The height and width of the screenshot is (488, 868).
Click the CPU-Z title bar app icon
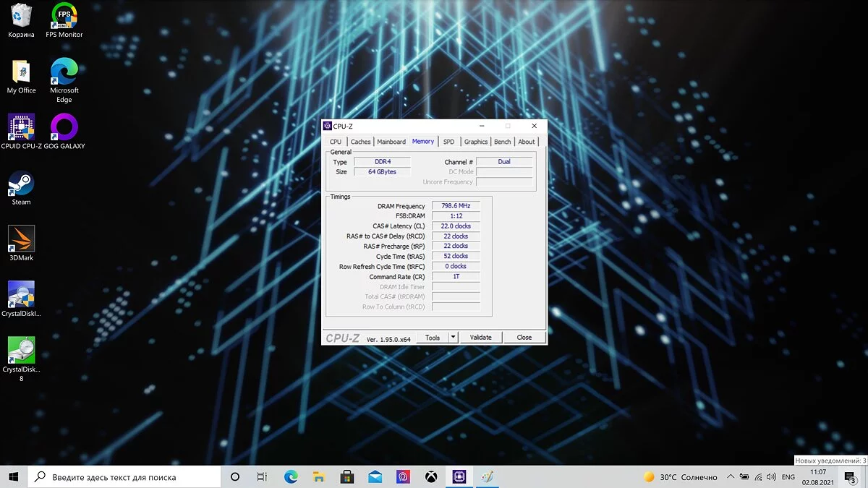click(328, 127)
